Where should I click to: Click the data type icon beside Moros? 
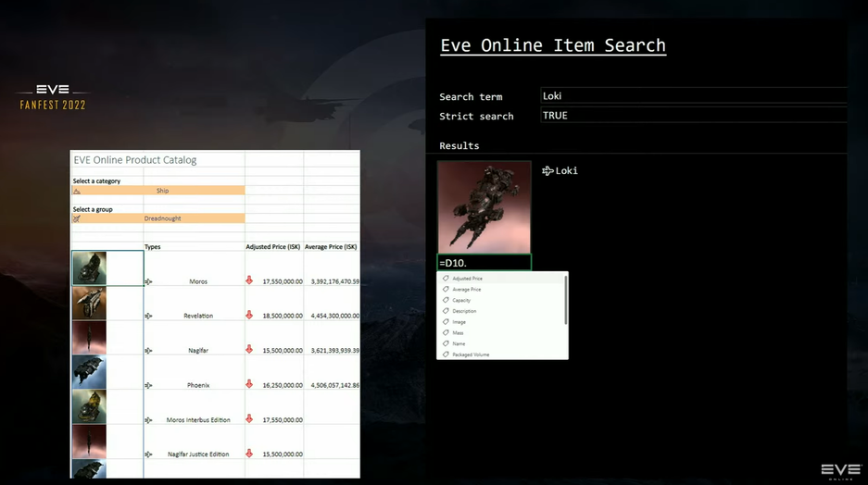148,281
